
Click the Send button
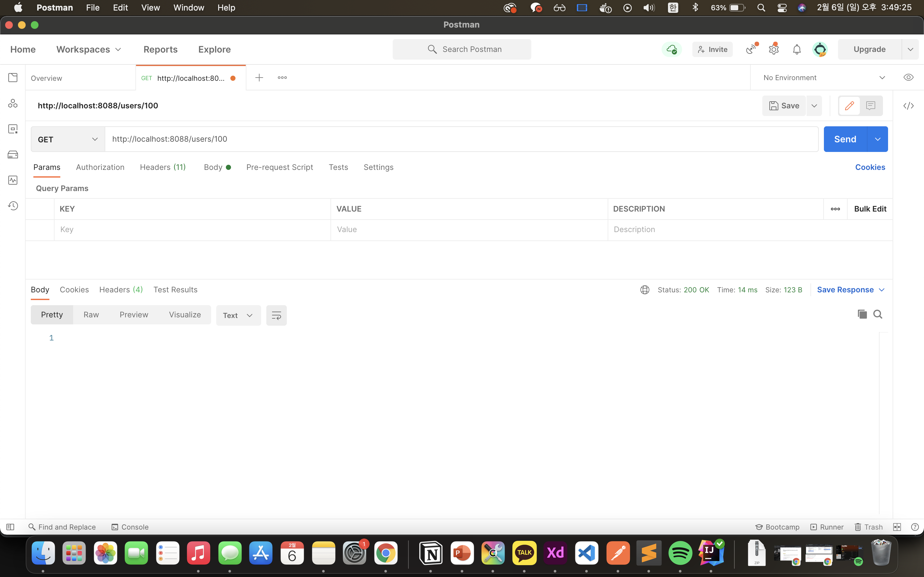coord(845,139)
